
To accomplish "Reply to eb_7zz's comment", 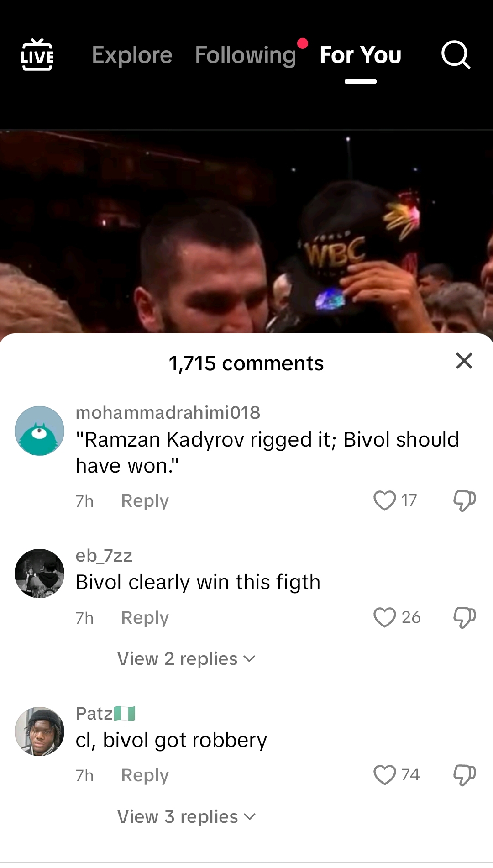I will pyautogui.click(x=145, y=618).
